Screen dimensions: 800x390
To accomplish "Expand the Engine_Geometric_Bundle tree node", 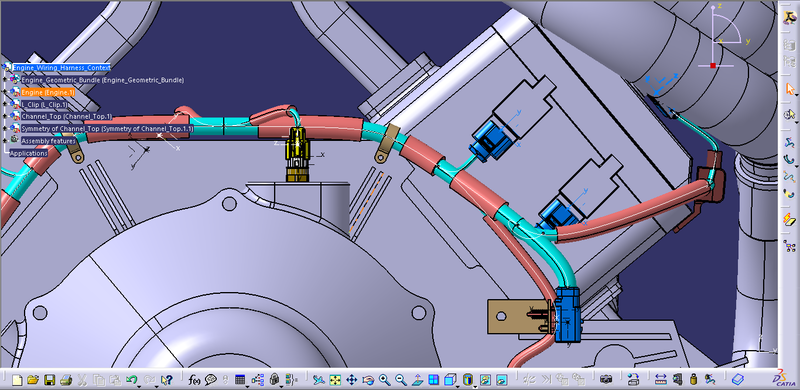I will tap(6, 80).
